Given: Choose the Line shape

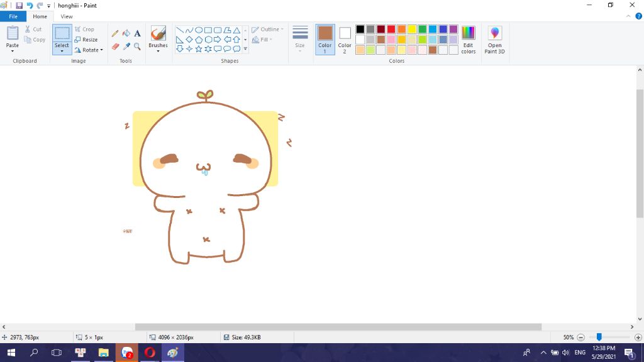Looking at the screenshot, I should click(x=179, y=30).
